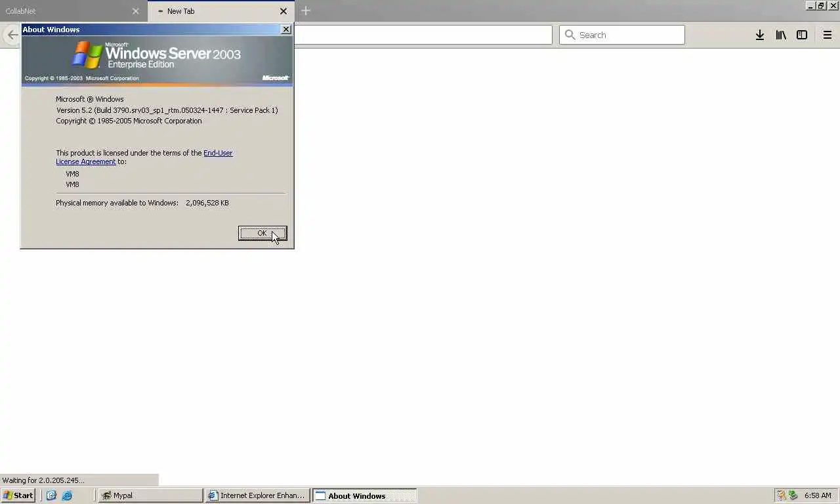Screen dimensions: 840x504
Task: Click the 'Microsoft ® Windows' text line
Action: tap(90, 99)
